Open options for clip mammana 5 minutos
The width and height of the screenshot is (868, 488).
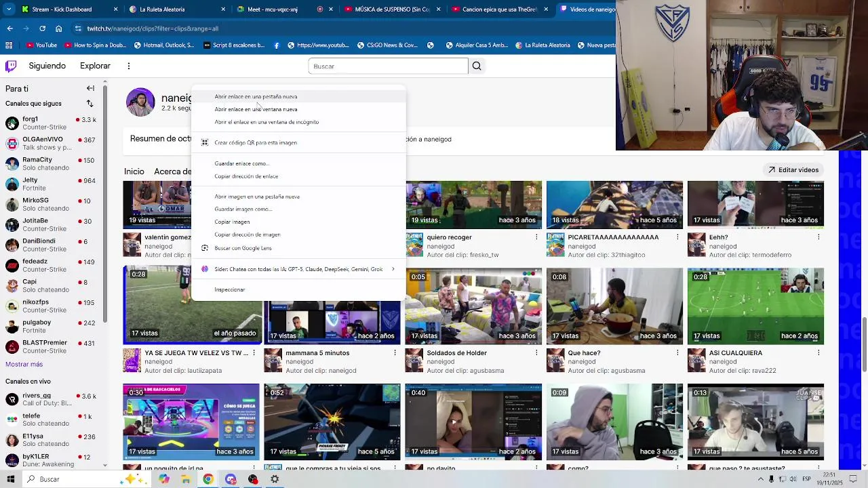tap(395, 352)
